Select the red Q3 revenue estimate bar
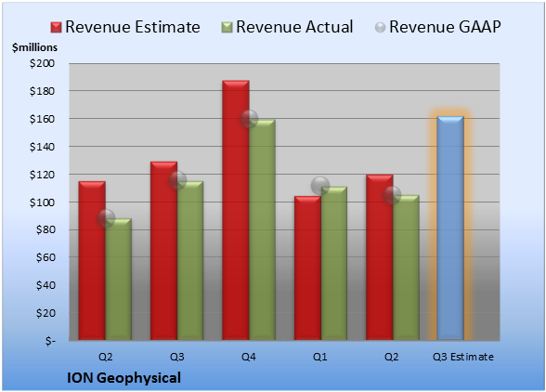546x392 pixels. (163, 251)
